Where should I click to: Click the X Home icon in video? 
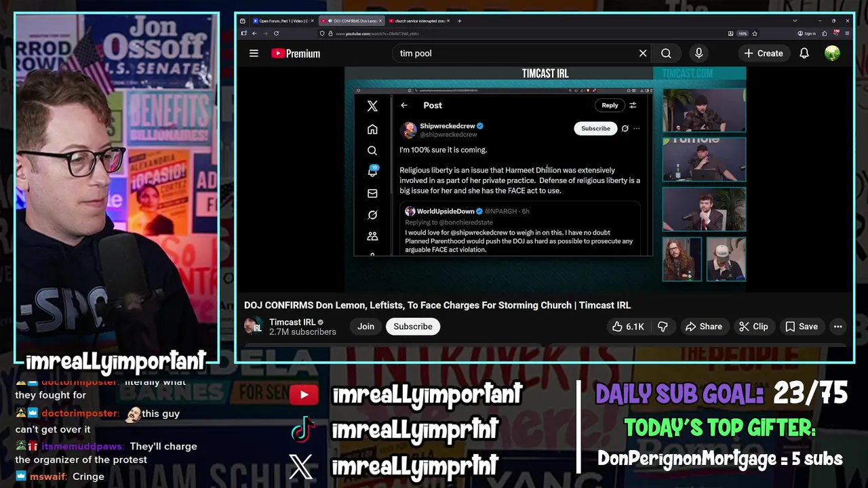(372, 129)
